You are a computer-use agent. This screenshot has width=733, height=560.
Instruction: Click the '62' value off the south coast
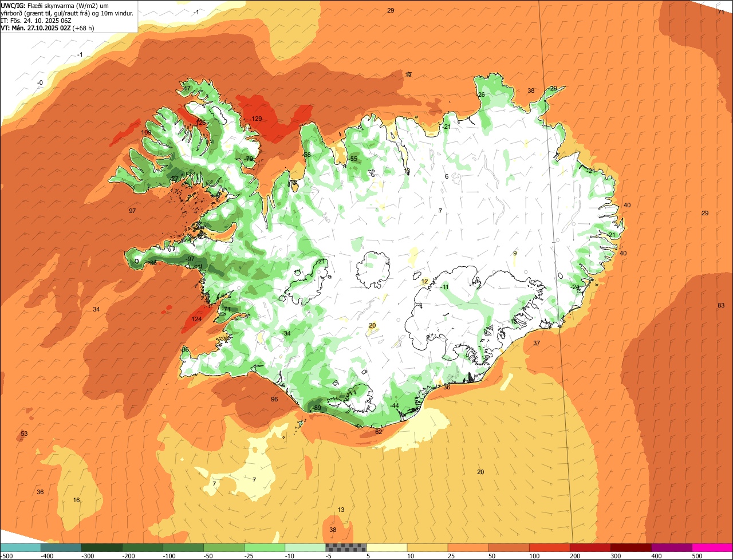point(379,432)
